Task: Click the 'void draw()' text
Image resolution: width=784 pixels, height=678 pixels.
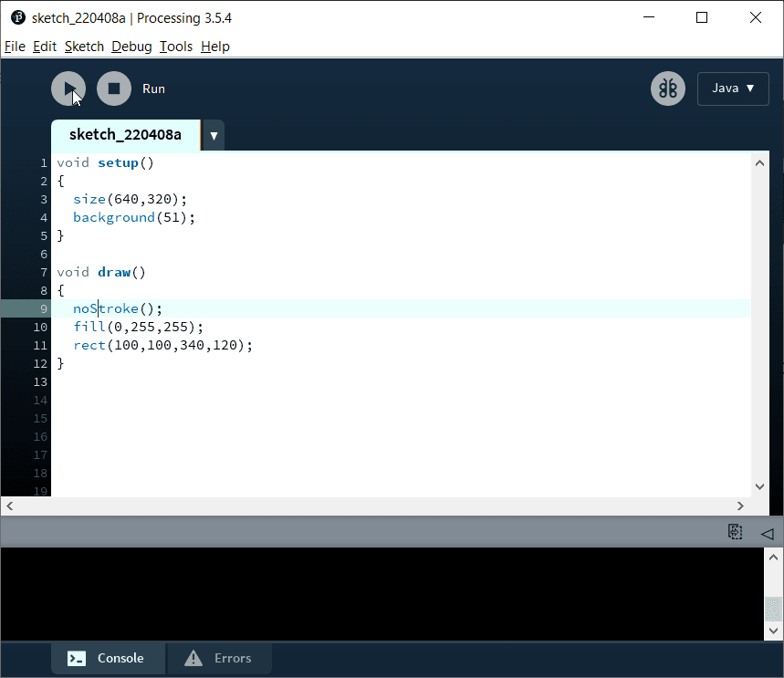Action: point(101,273)
